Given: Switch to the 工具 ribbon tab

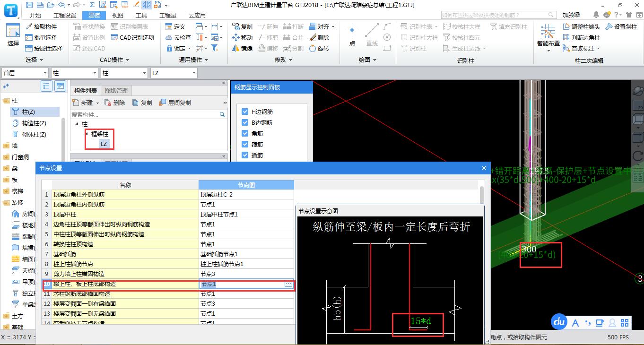Looking at the screenshot, I should click(141, 15).
